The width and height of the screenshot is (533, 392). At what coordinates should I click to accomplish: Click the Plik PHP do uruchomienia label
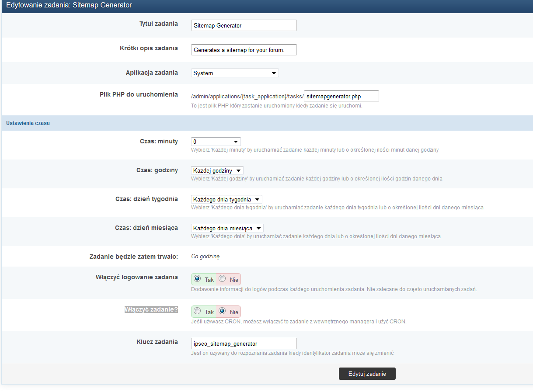pos(137,94)
